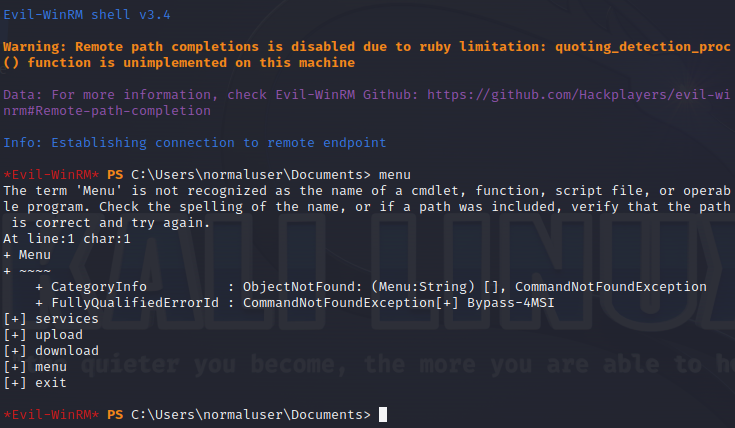Select the "upload" entry in command list
The width and height of the screenshot is (735, 428).
[x=59, y=335]
